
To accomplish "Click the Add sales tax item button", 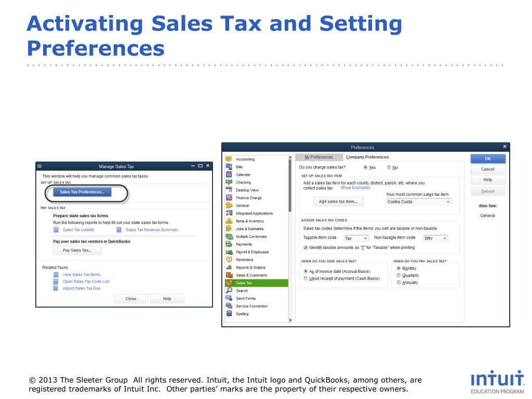I will click(x=338, y=202).
